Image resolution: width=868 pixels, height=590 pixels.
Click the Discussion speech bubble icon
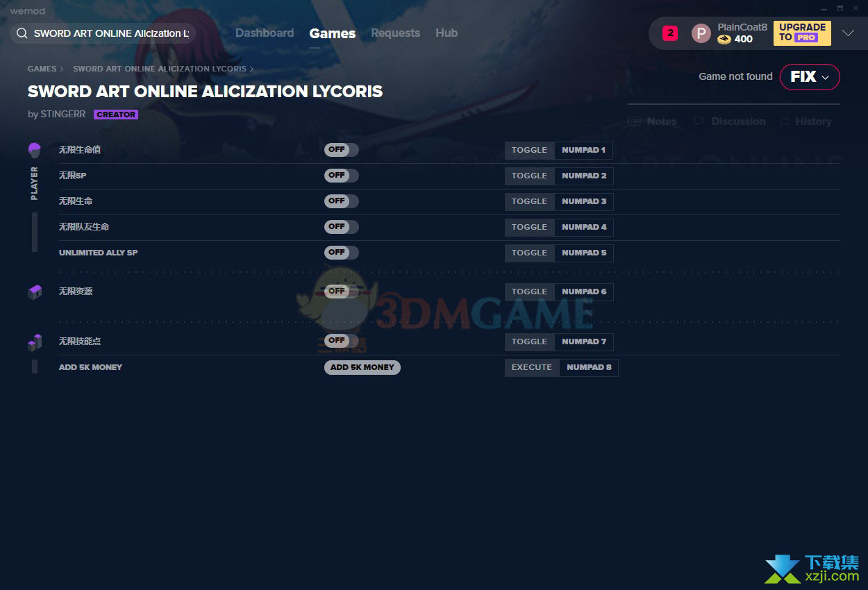pos(699,121)
